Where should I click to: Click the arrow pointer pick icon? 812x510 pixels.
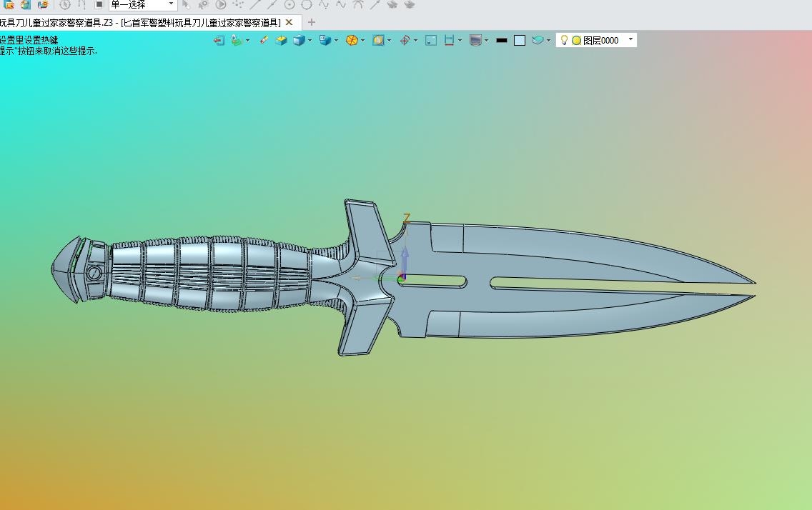click(186, 5)
